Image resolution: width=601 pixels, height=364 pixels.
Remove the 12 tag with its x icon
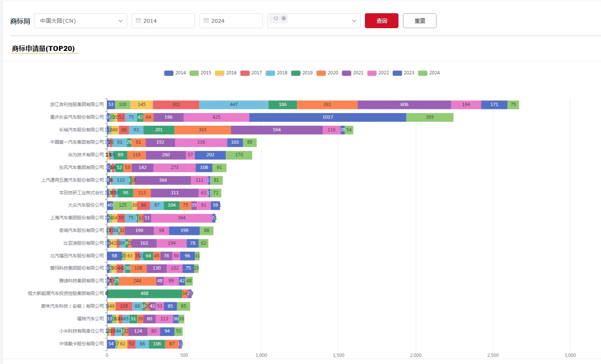pyautogui.click(x=284, y=18)
